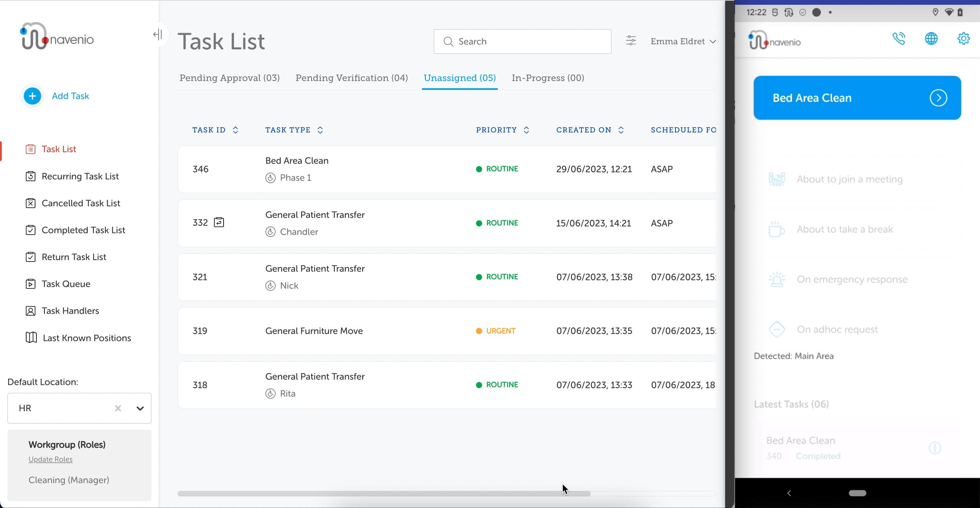Toggle sort on the Priority column
The height and width of the screenshot is (508, 980).
[x=527, y=130]
